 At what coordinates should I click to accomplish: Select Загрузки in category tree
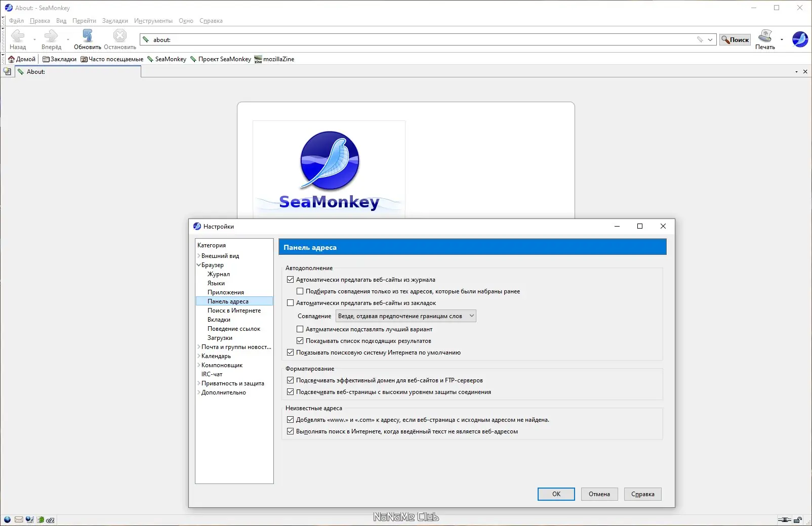pos(220,338)
